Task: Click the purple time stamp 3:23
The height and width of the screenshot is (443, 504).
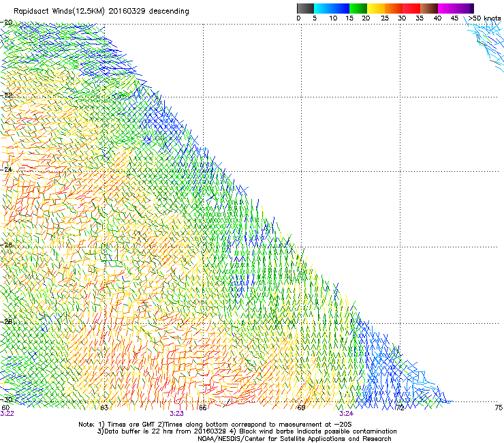Action: pyautogui.click(x=177, y=414)
